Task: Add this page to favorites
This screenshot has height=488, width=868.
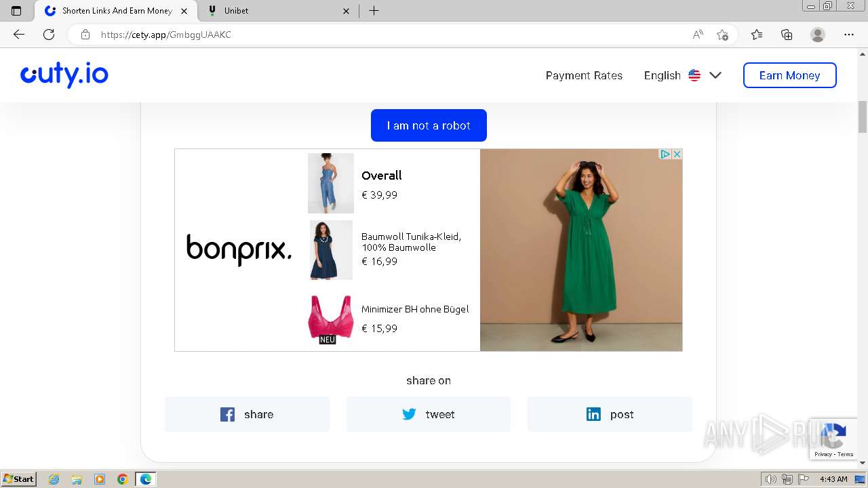Action: 722,35
